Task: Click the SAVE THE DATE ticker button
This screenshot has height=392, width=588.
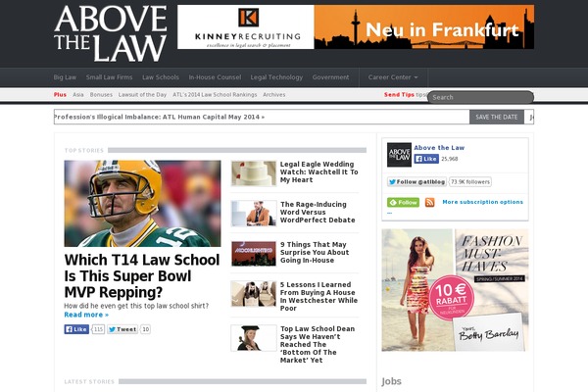Action: tap(497, 117)
